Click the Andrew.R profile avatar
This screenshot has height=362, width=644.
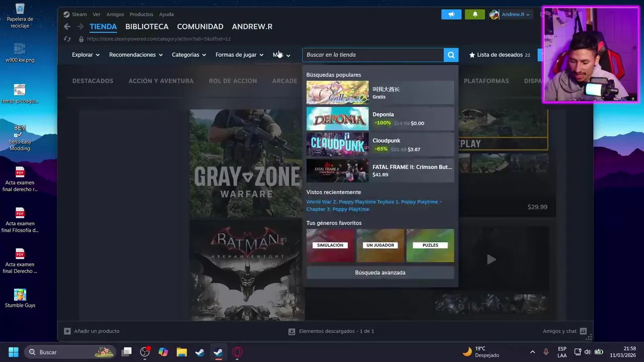click(494, 15)
